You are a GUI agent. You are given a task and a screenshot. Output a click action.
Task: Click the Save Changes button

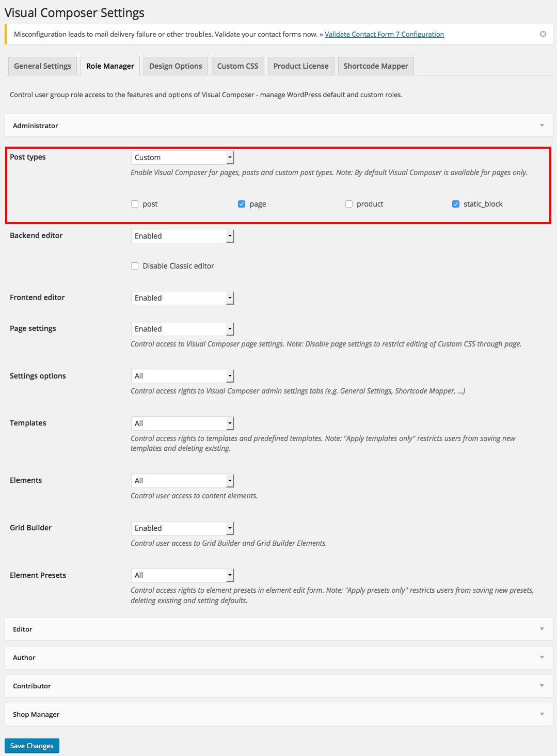(32, 746)
